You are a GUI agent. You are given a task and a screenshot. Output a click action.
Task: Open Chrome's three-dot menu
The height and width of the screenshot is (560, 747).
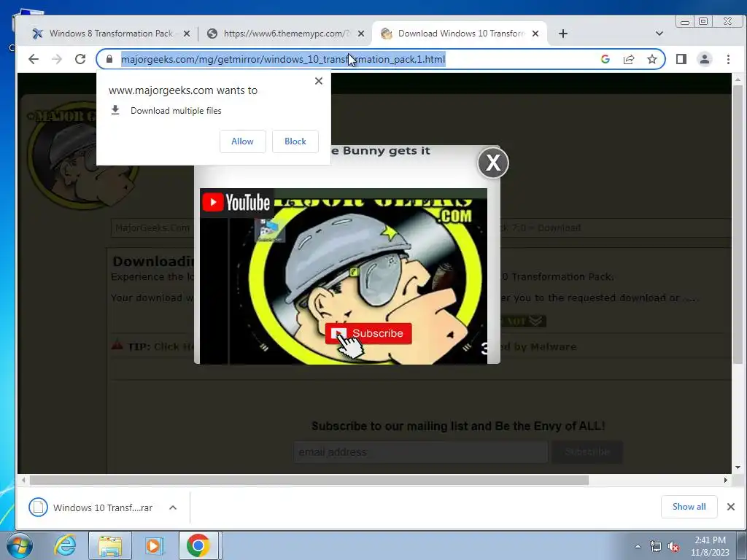click(728, 59)
